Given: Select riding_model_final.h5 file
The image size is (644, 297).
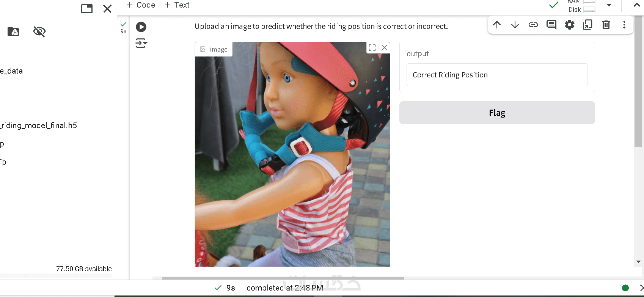Looking at the screenshot, I should click(39, 126).
